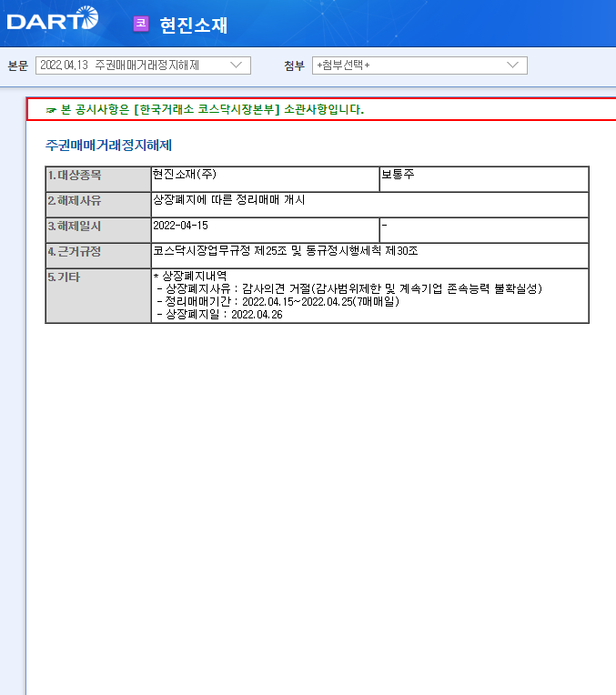The height and width of the screenshot is (695, 616).
Task: Click the 상장폐지사유 감사의견 거절 line
Action: tap(349, 289)
